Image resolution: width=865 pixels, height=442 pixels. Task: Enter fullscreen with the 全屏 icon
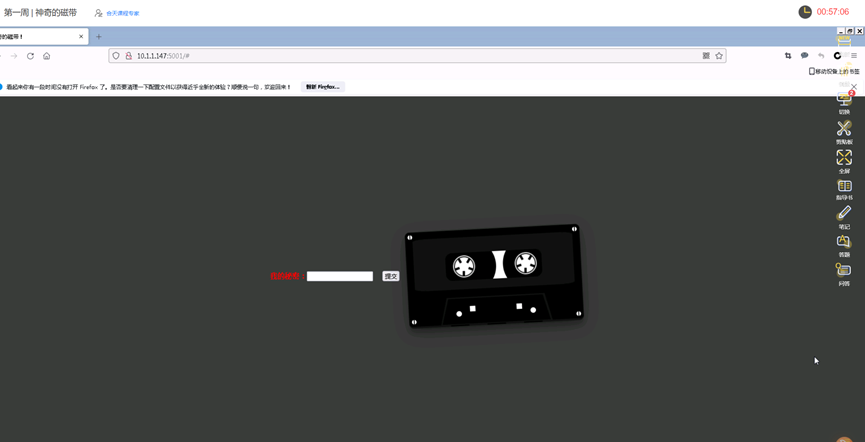(844, 157)
